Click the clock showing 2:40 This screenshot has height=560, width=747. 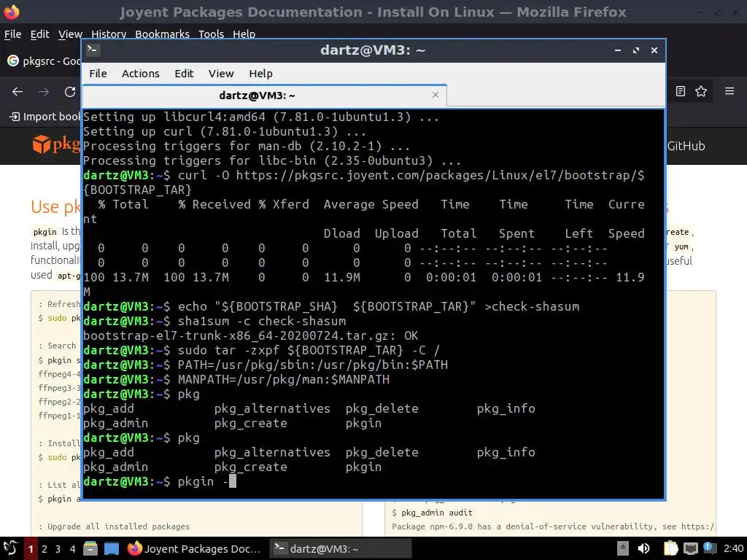click(733, 548)
